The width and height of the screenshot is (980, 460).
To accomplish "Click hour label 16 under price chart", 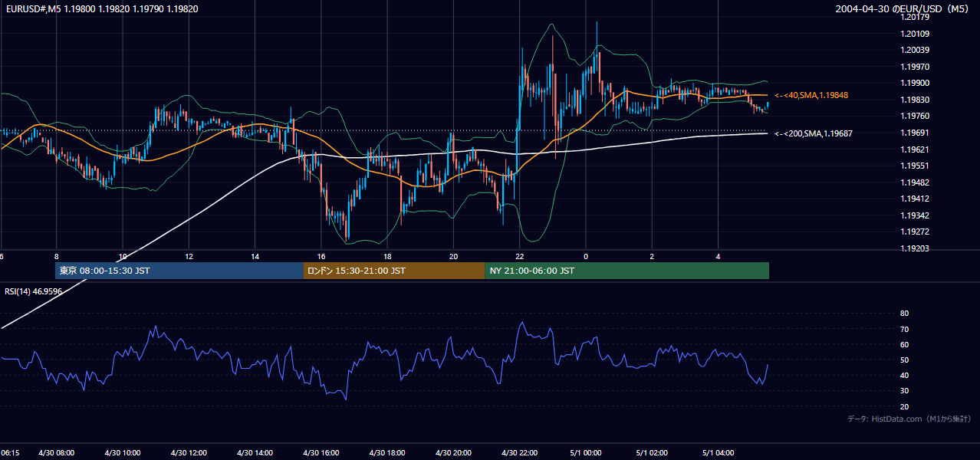I will (x=321, y=257).
